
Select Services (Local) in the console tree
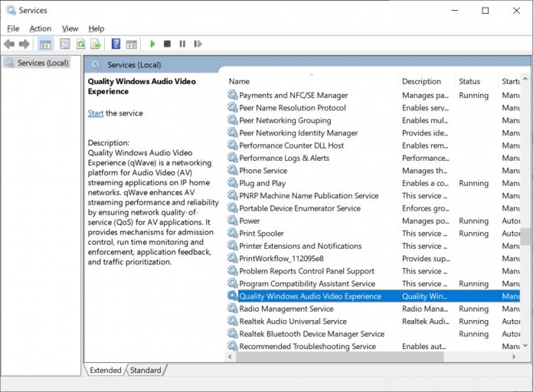click(x=42, y=63)
